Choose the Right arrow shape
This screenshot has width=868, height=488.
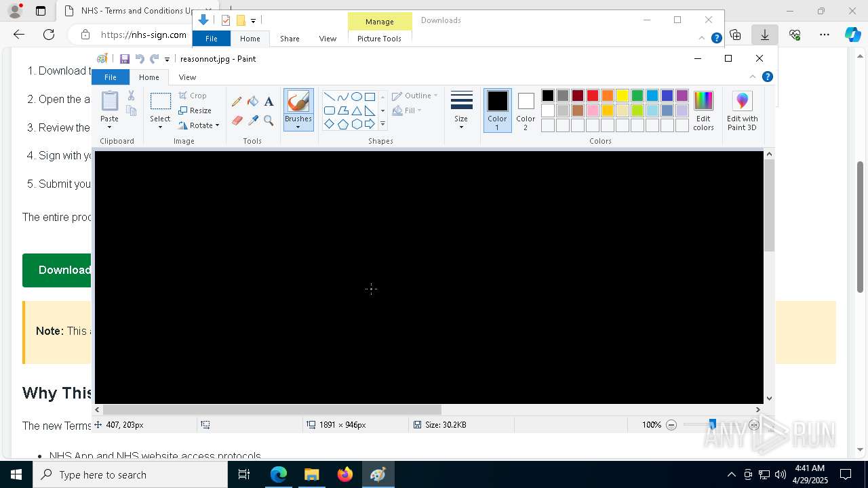coord(370,124)
